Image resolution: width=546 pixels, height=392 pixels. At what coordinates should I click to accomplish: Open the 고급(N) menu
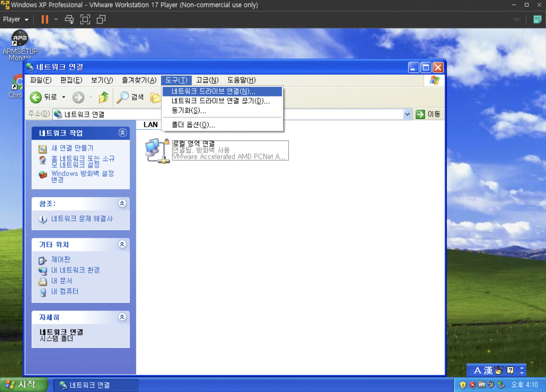[x=207, y=80]
